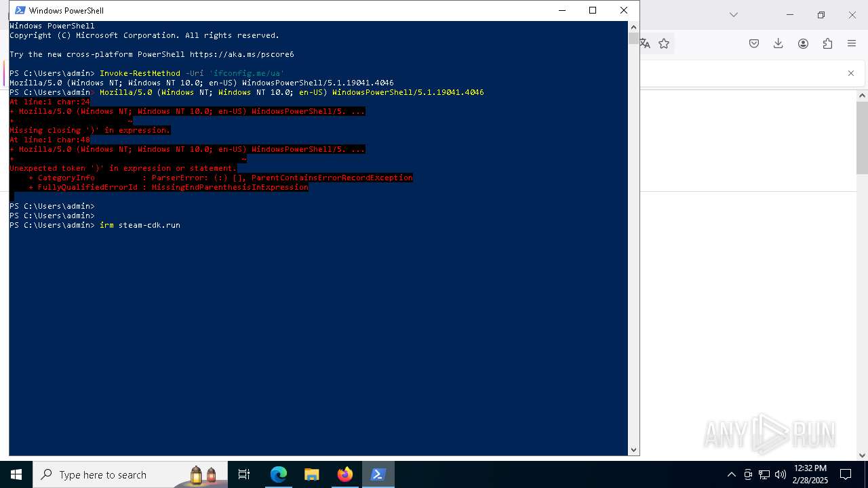Close the Firefox window

[852, 14]
